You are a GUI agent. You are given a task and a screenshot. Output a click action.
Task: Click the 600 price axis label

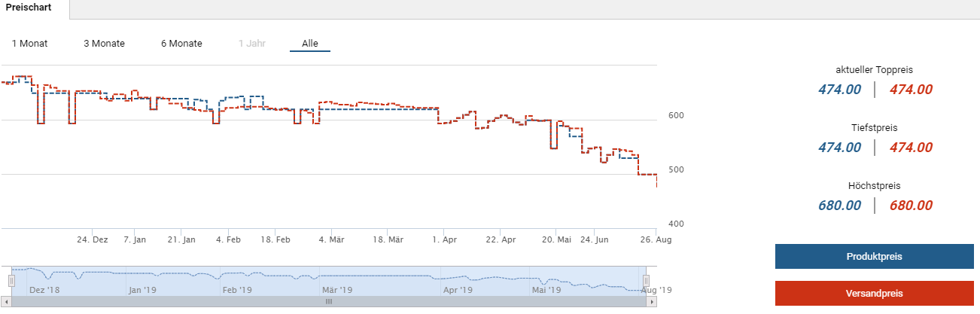[x=676, y=115]
